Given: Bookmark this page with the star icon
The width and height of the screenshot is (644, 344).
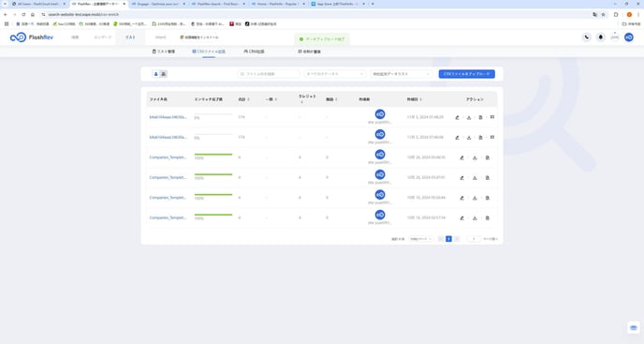Looking at the screenshot, I should coord(604,14).
